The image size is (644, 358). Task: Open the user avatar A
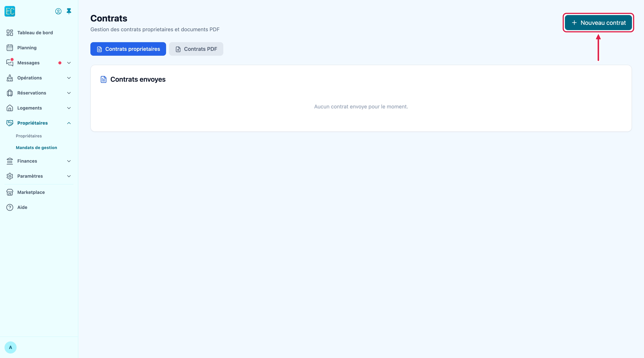coord(11,347)
